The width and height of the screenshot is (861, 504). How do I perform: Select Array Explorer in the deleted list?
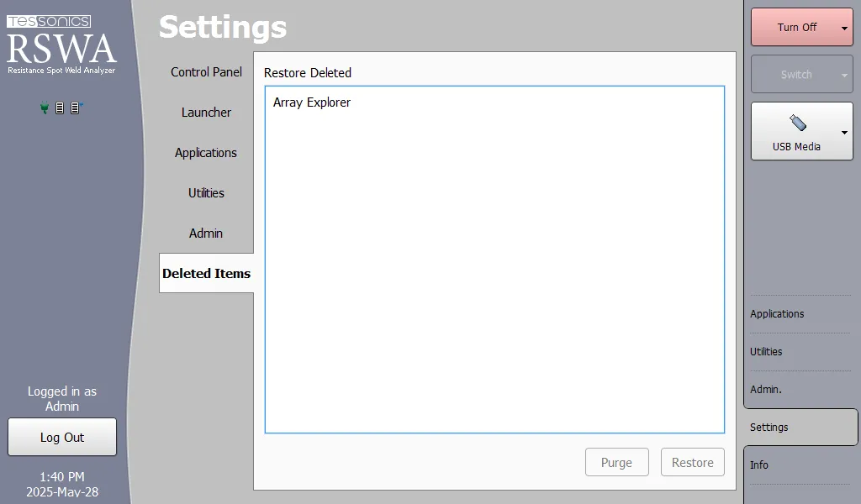click(312, 102)
